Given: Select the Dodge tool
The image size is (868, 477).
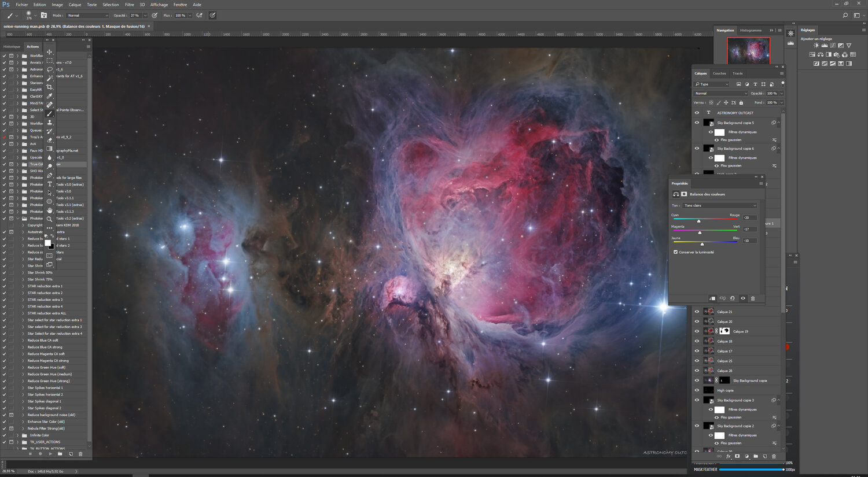Looking at the screenshot, I should [x=50, y=167].
